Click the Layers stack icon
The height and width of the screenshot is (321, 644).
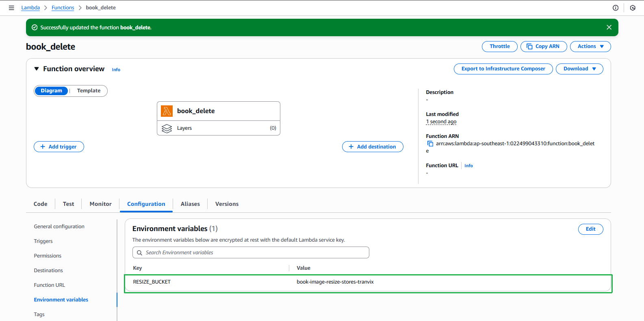167,128
